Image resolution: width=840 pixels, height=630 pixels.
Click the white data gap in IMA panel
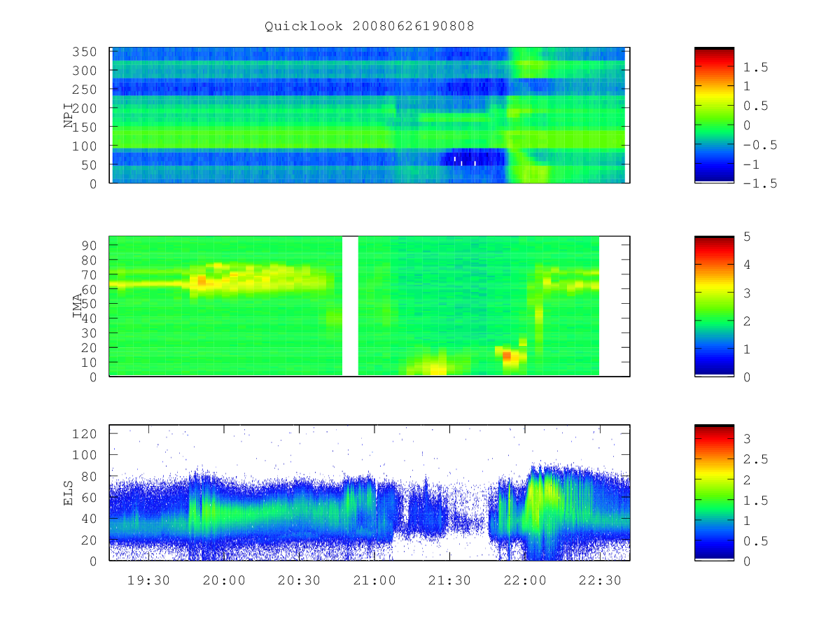click(350, 307)
